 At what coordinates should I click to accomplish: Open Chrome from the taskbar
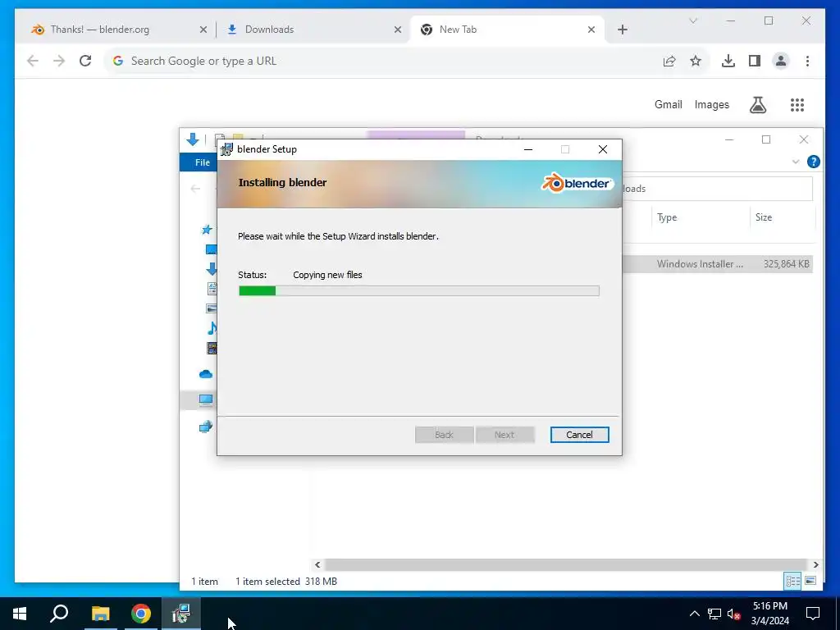coord(141,614)
